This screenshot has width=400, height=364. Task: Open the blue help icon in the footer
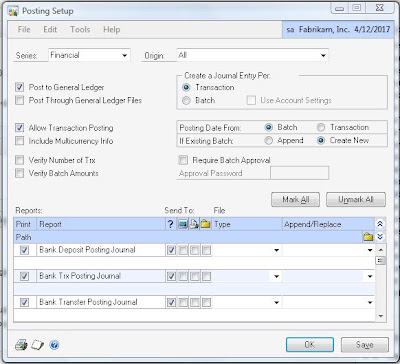(x=54, y=345)
